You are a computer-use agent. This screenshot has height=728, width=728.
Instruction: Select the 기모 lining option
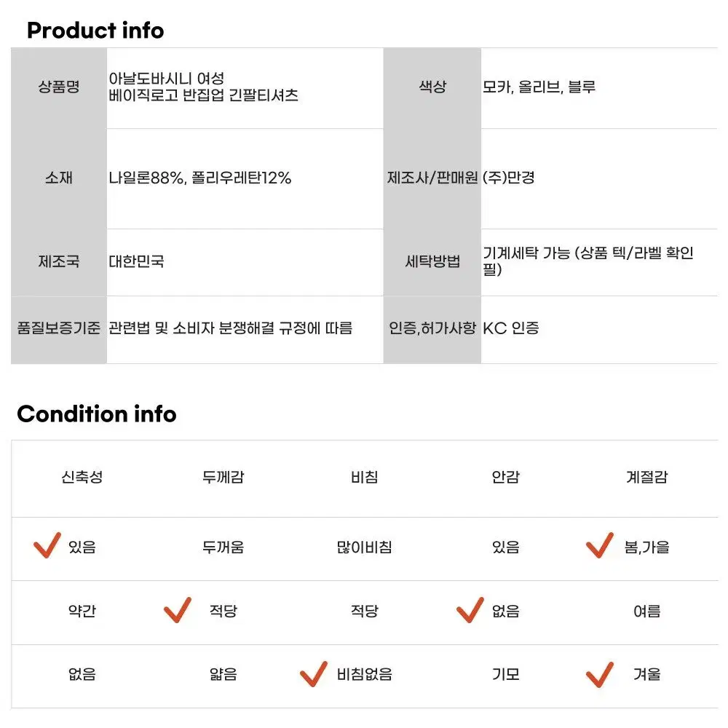pos(506,674)
